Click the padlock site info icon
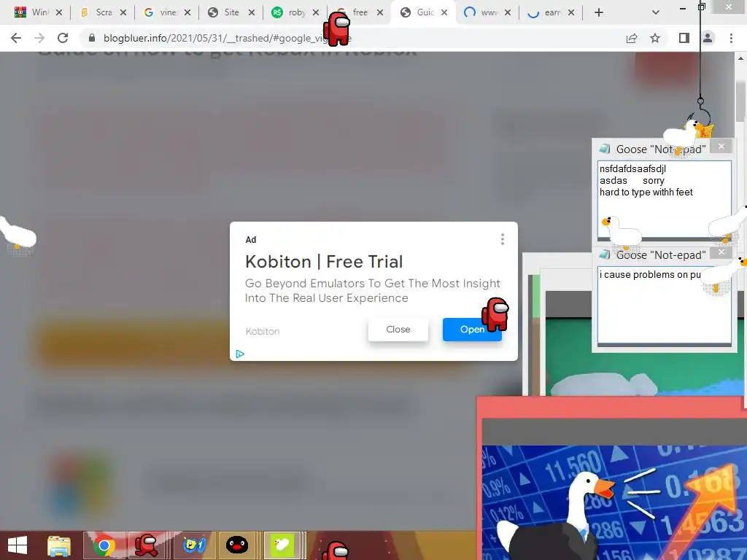Viewport: 747px width, 560px height. pyautogui.click(x=92, y=38)
